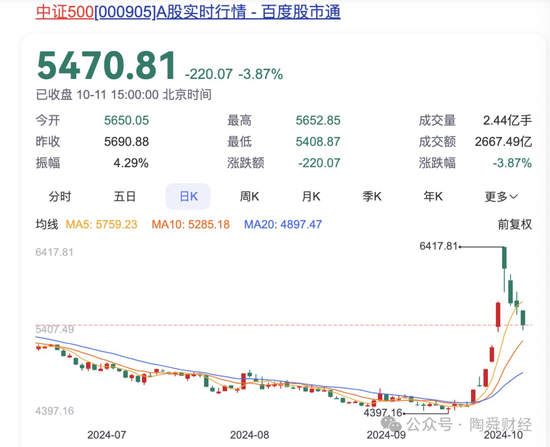Select the 五日 chart tab
550x447 pixels.
(x=125, y=196)
